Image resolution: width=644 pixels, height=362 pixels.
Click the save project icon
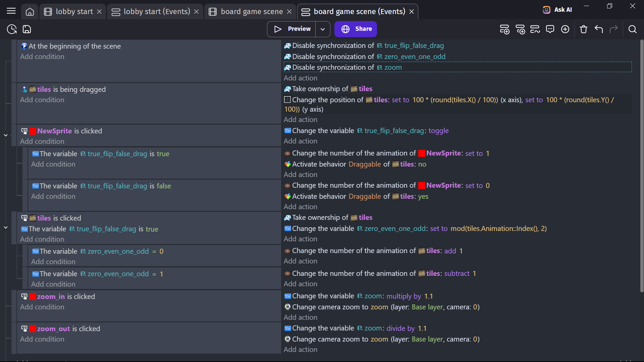click(x=27, y=29)
